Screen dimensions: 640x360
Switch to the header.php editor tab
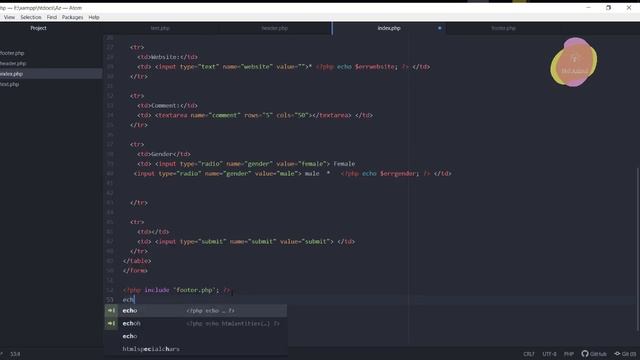click(x=274, y=28)
